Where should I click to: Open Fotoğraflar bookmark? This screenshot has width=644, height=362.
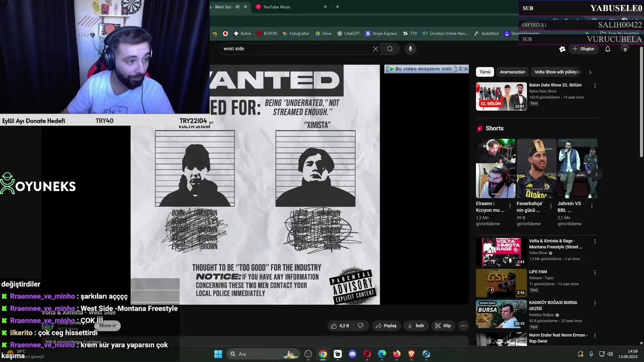tap(296, 34)
